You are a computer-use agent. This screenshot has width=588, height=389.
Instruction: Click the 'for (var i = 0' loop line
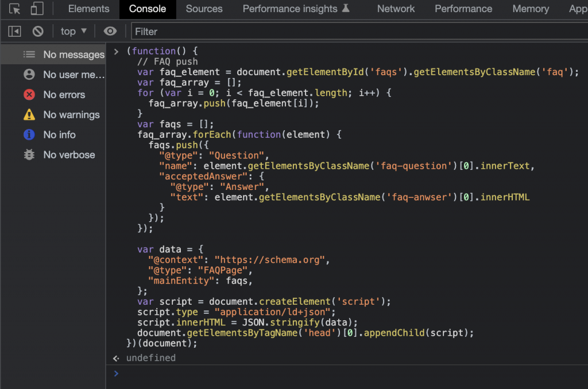click(264, 92)
